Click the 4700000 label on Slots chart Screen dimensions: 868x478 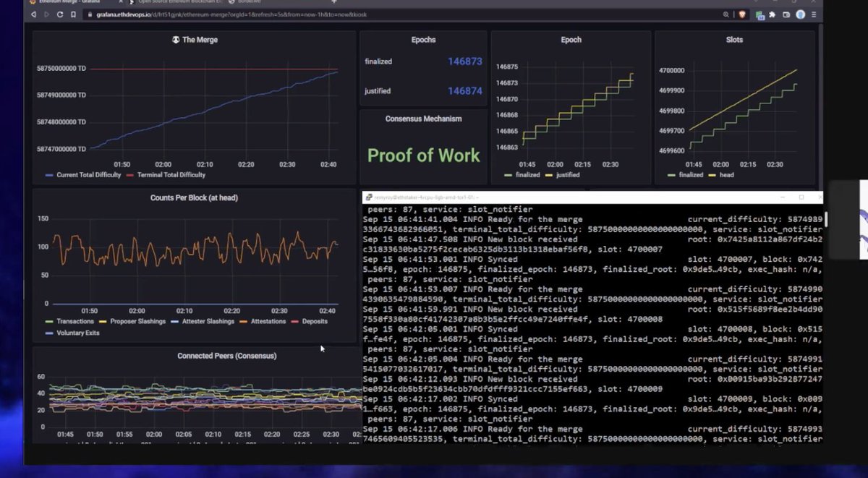click(671, 71)
